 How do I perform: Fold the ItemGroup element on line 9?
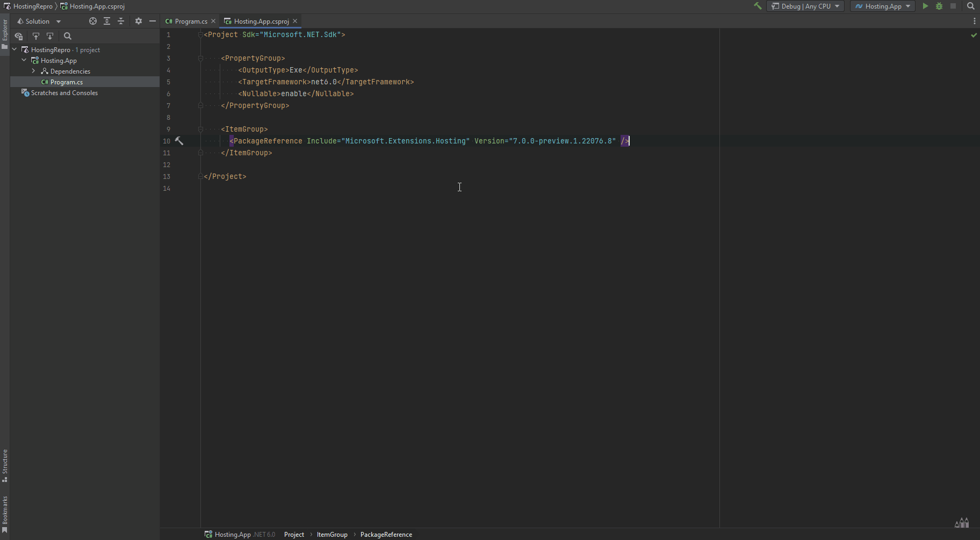coord(200,129)
